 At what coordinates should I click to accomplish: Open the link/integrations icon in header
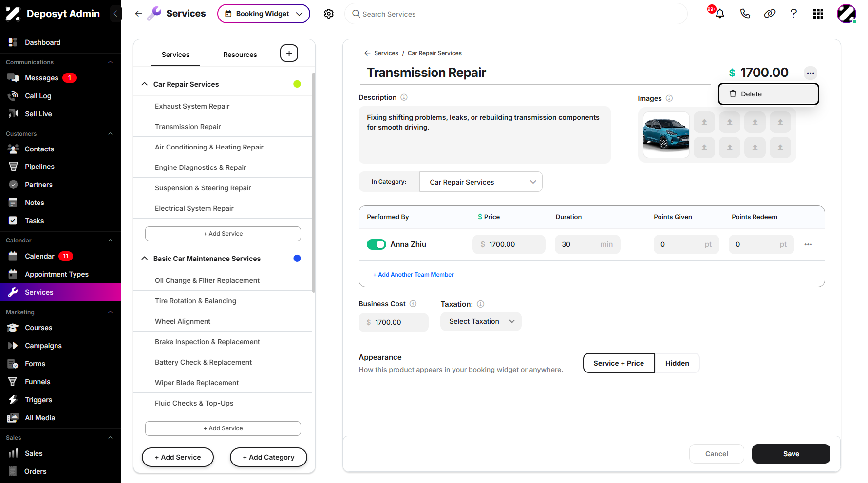(770, 14)
